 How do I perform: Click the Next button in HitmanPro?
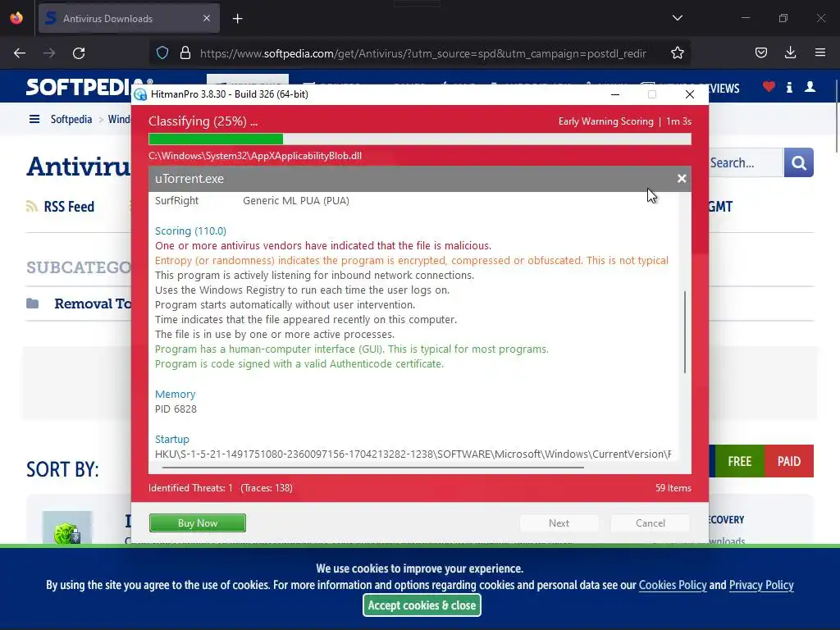pyautogui.click(x=559, y=523)
